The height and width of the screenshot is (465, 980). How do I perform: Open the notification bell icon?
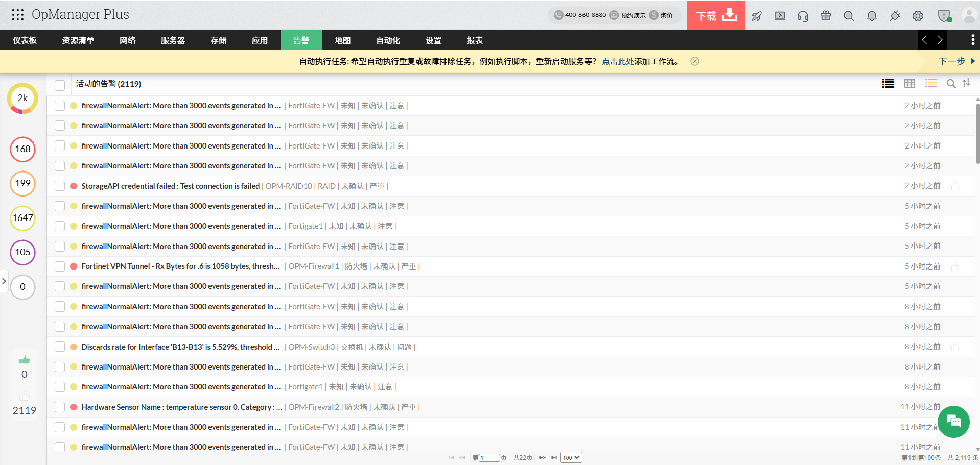point(872,16)
